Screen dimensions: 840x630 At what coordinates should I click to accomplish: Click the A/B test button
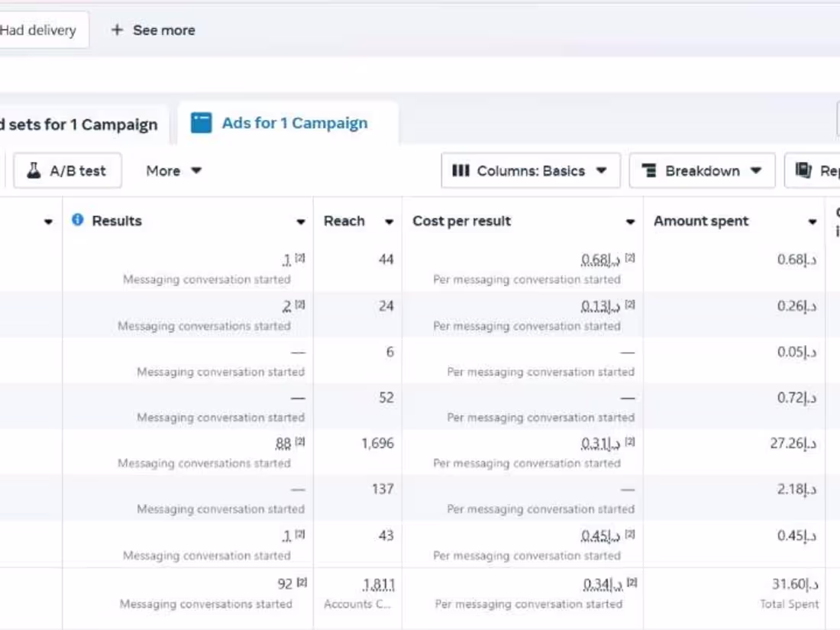(x=67, y=171)
